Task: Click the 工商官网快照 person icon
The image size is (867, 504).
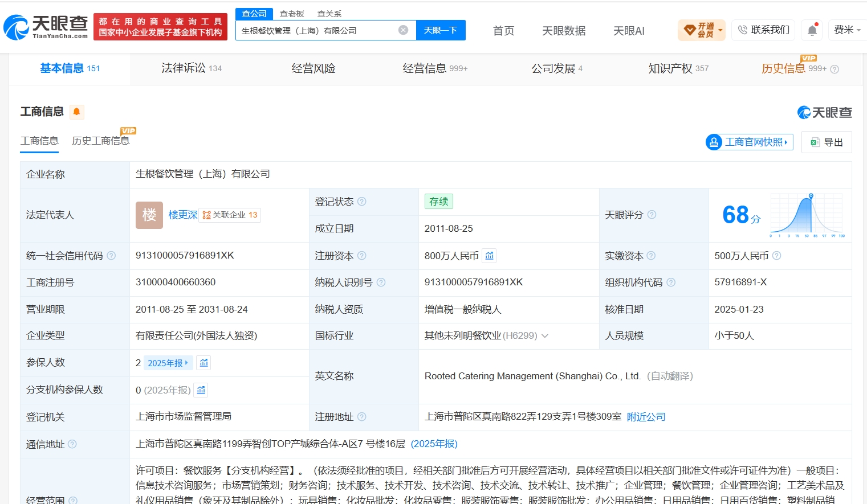Action: click(x=714, y=142)
